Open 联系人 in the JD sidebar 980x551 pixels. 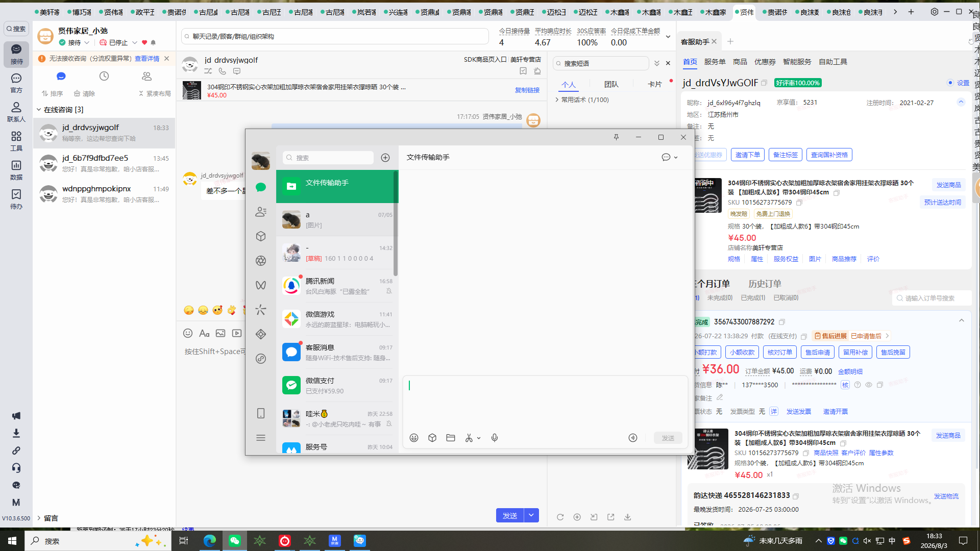16,112
